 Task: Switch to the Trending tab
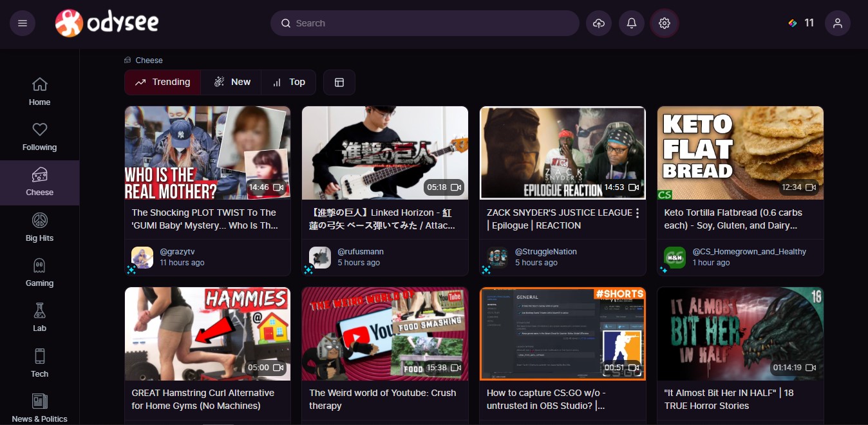[x=162, y=82]
